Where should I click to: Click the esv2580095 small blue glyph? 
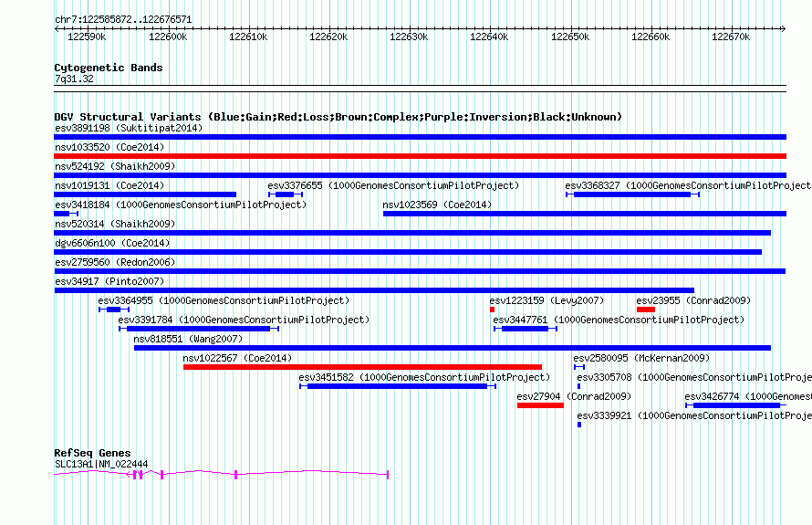pos(579,367)
